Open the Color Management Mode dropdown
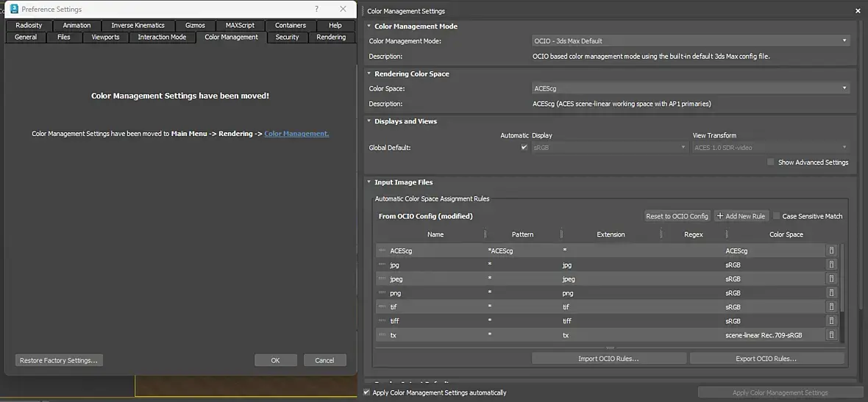 (x=690, y=41)
